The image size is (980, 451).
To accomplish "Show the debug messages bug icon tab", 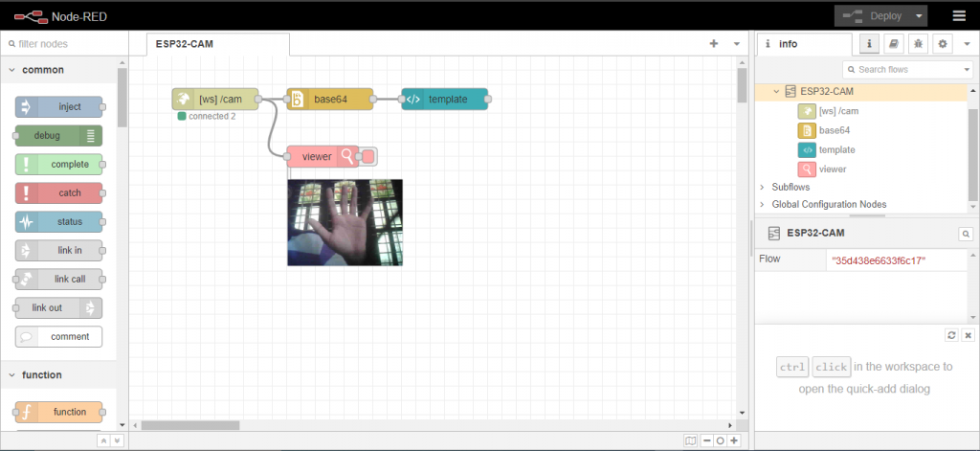I will point(917,44).
